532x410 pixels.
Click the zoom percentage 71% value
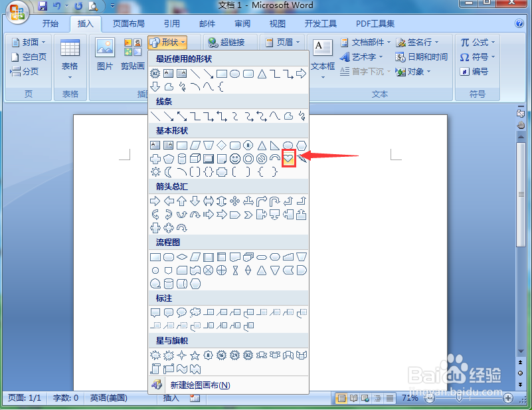click(410, 398)
